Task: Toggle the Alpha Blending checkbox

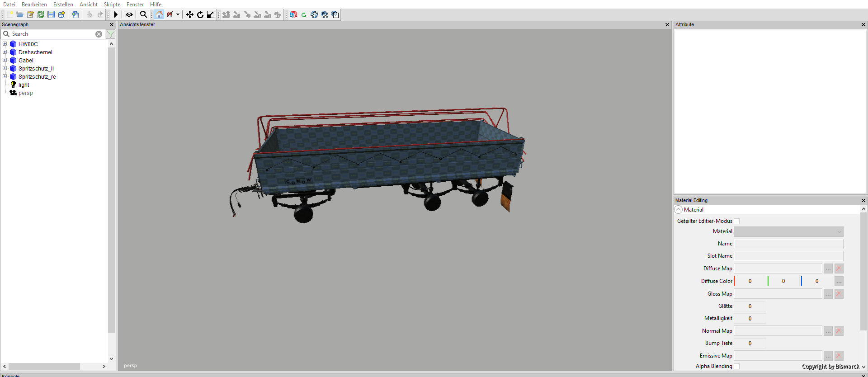Action: pyautogui.click(x=737, y=366)
